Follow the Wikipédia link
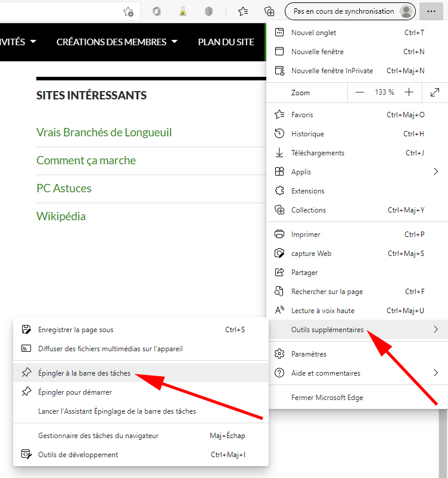The height and width of the screenshot is (478, 448). click(x=61, y=216)
